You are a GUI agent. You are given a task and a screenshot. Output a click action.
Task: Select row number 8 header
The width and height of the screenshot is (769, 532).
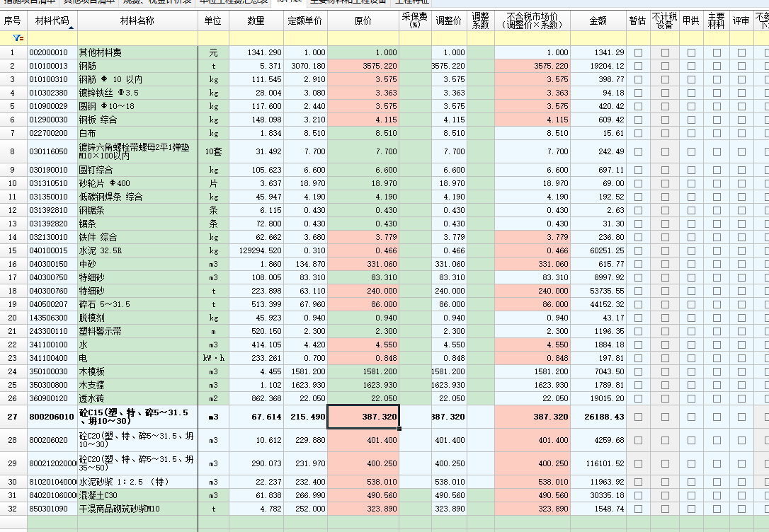13,151
